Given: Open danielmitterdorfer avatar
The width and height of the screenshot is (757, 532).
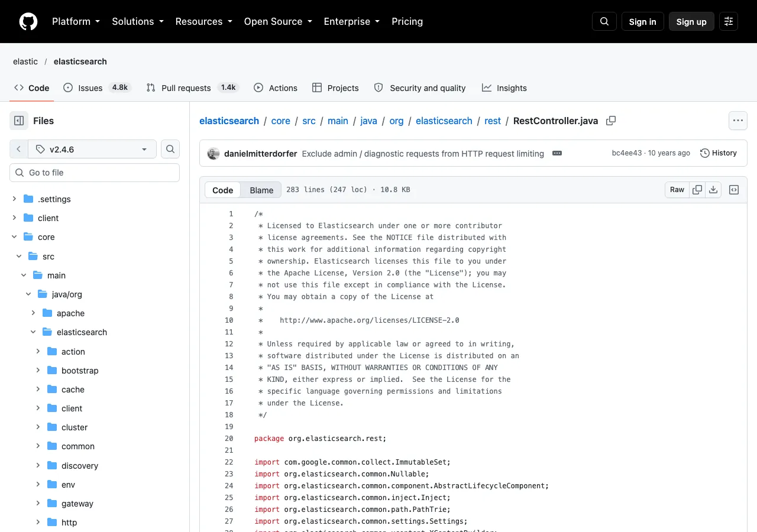Looking at the screenshot, I should click(x=213, y=154).
